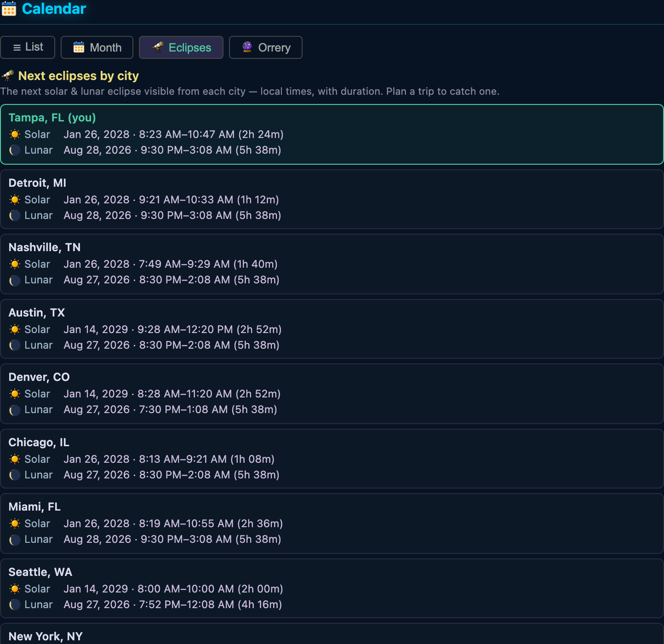Viewport: 664px width, 644px height.
Task: Click the list lines icon on List tab
Action: [17, 47]
